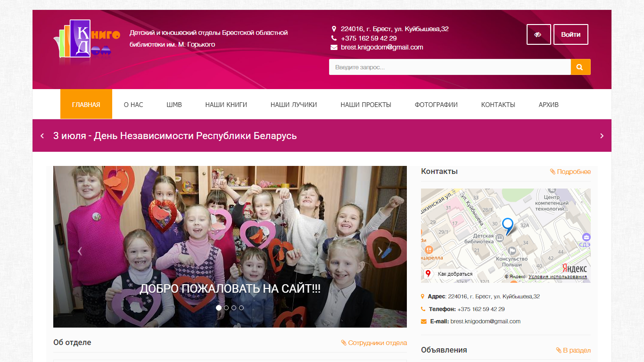Open the НАШИ ПРОЕКТЫ menu
This screenshot has height=362, width=644.
point(366,105)
